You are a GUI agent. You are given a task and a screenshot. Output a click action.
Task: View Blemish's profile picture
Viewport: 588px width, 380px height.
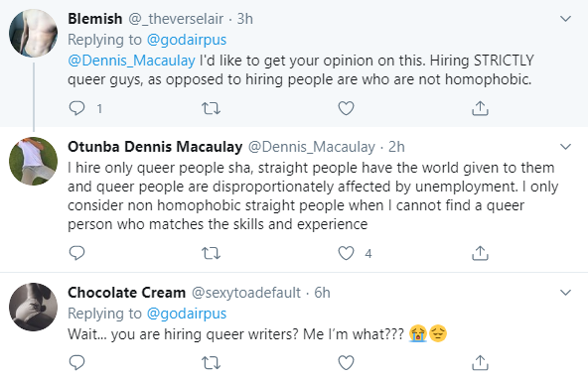[34, 34]
